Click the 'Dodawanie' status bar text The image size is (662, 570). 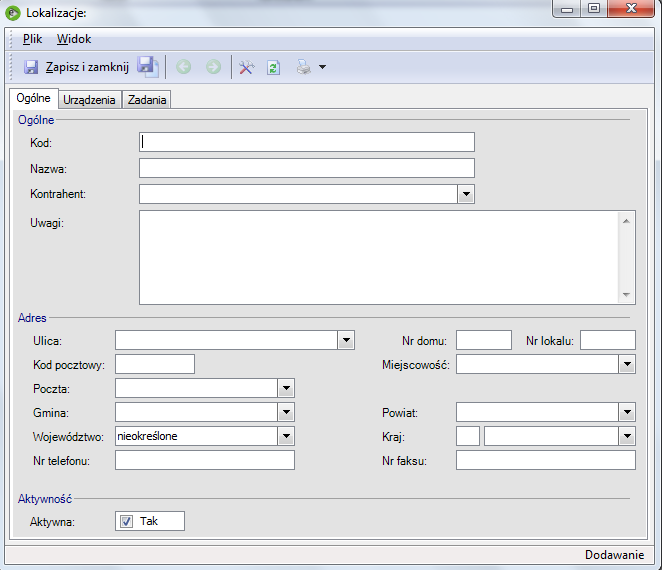point(614,555)
